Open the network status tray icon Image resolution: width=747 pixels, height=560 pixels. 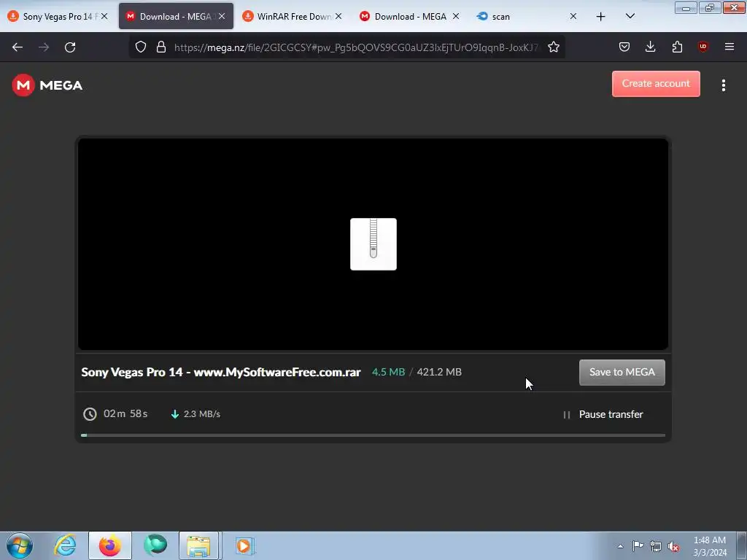tap(656, 546)
